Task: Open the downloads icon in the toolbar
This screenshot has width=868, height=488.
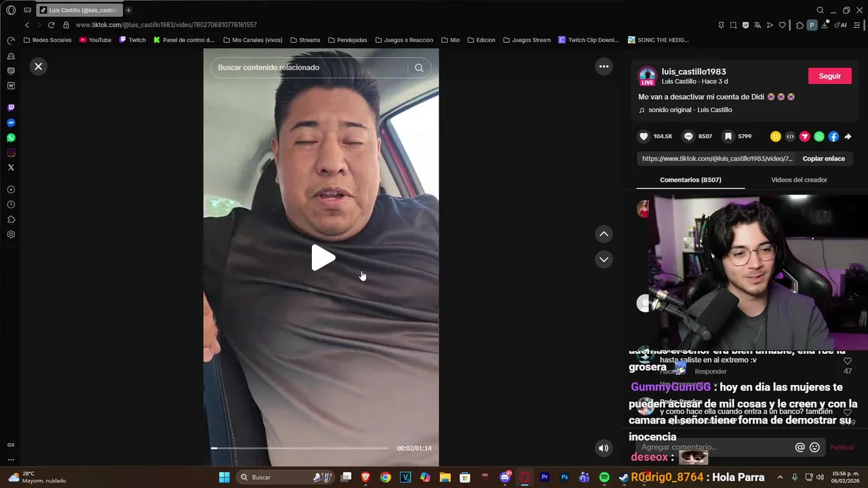Action: coord(825,25)
